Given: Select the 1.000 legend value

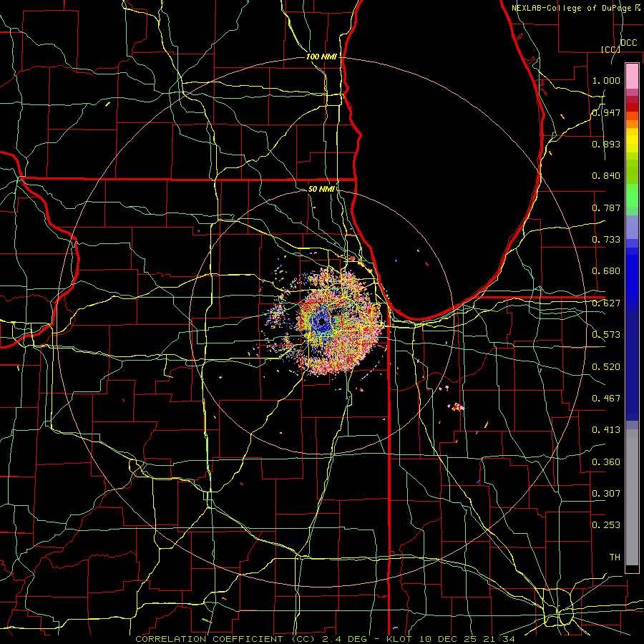Looking at the screenshot, I should click(606, 80).
